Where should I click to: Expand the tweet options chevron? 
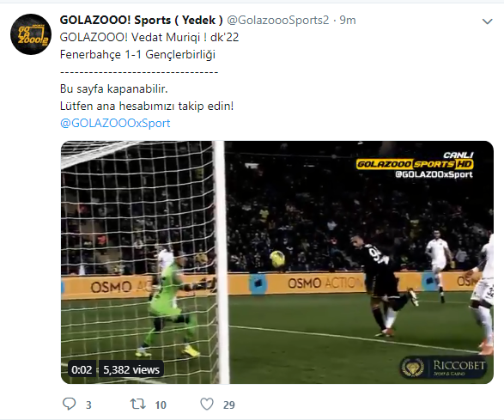tap(488, 21)
